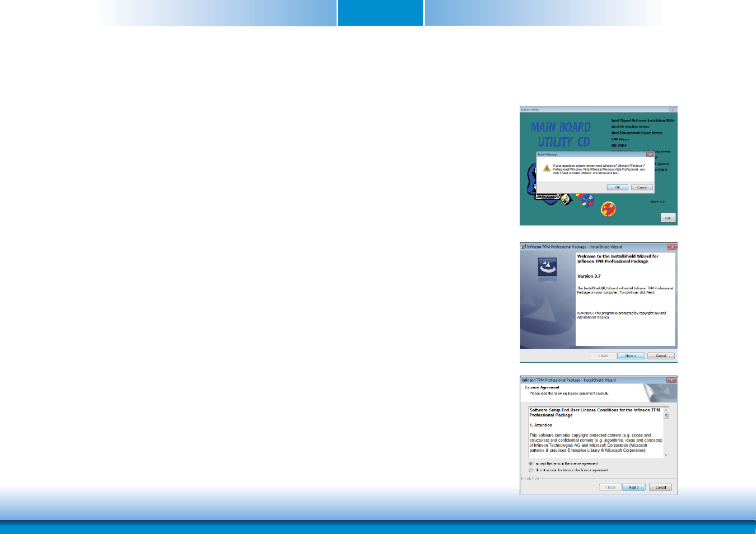This screenshot has width=756, height=534.
Task: Select Intel Management Engine Drivers entry
Action: (x=637, y=133)
